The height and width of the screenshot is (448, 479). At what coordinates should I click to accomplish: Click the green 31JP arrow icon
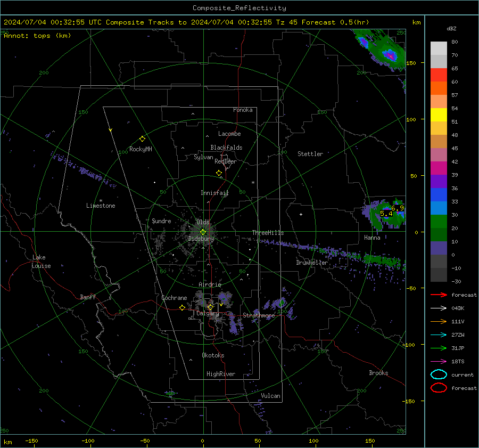(x=439, y=348)
